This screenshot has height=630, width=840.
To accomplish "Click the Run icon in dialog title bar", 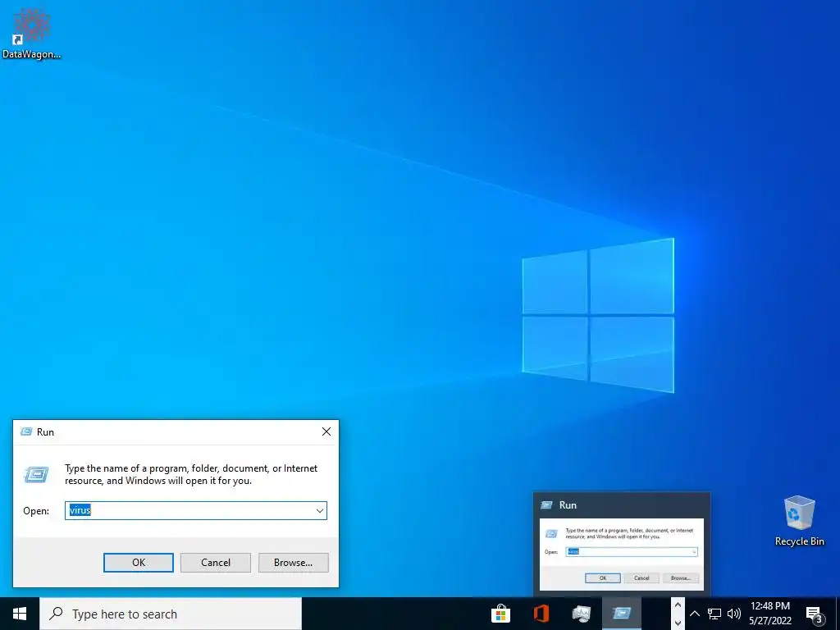I will pyautogui.click(x=25, y=431).
